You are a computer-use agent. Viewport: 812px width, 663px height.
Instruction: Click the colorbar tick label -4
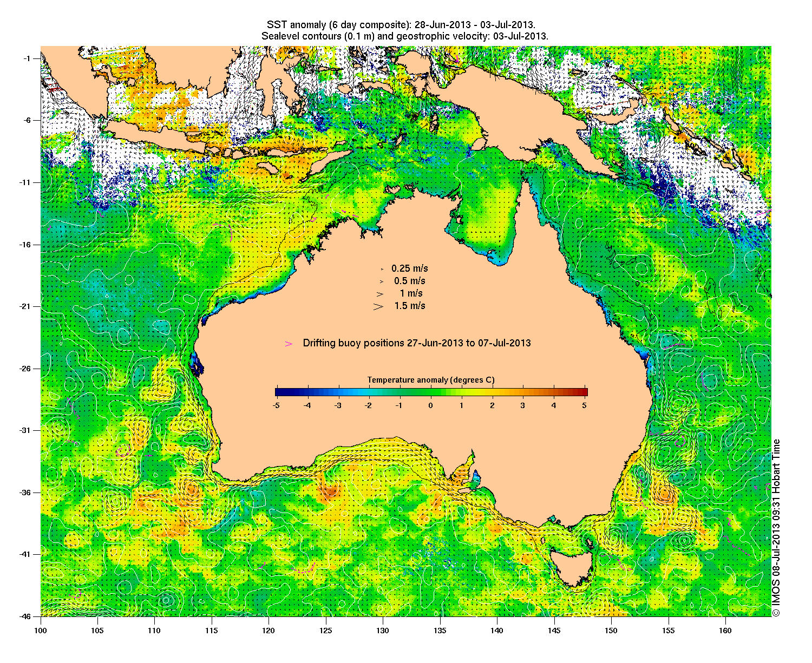(306, 405)
